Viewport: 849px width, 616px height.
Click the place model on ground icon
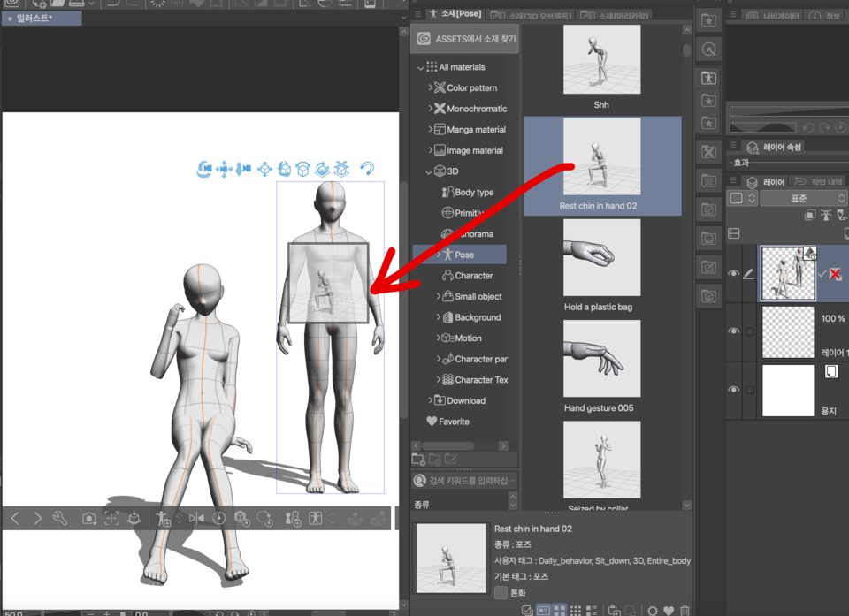coord(134,519)
